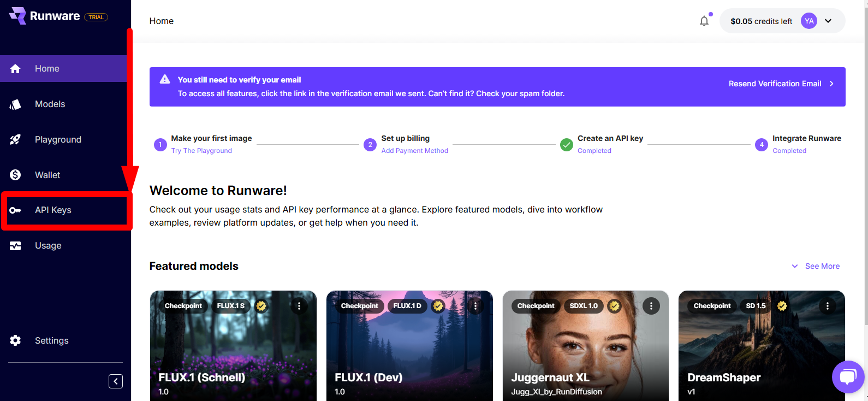
Task: Click the API Keys key icon
Action: coord(15,210)
